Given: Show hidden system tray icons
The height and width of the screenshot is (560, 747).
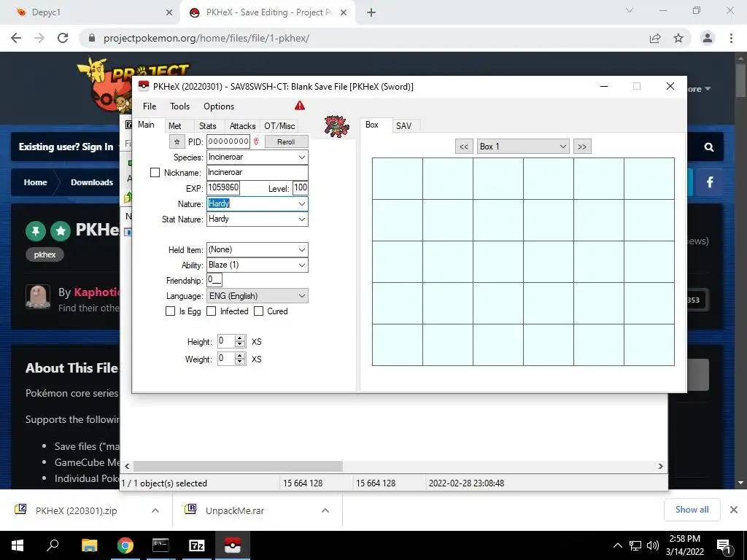Looking at the screenshot, I should point(617,545).
